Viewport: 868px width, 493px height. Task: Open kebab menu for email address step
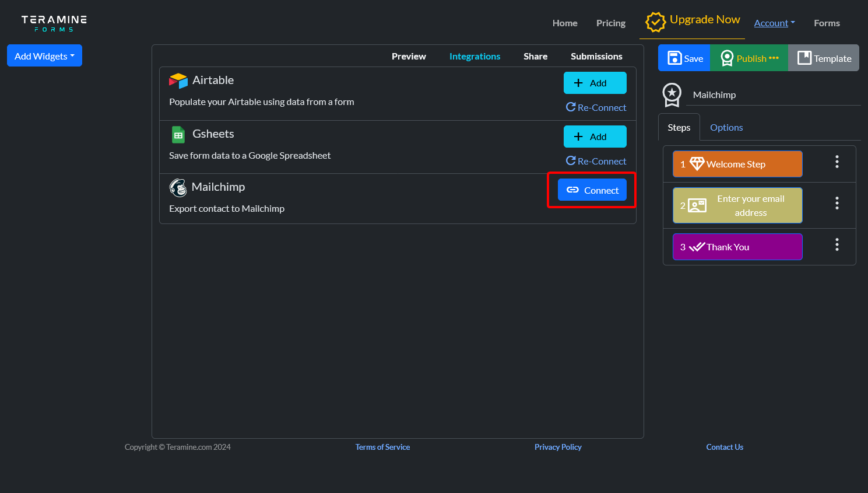coord(837,203)
